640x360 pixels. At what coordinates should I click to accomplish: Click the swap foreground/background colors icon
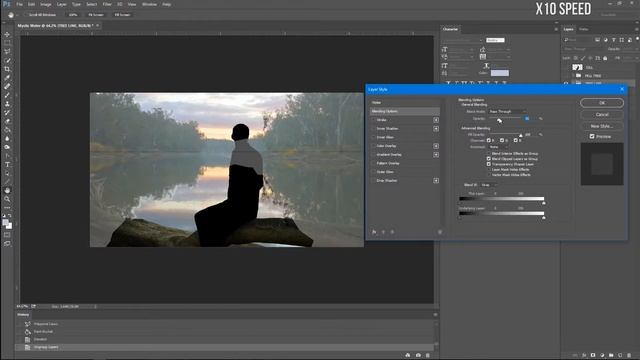coord(10,216)
